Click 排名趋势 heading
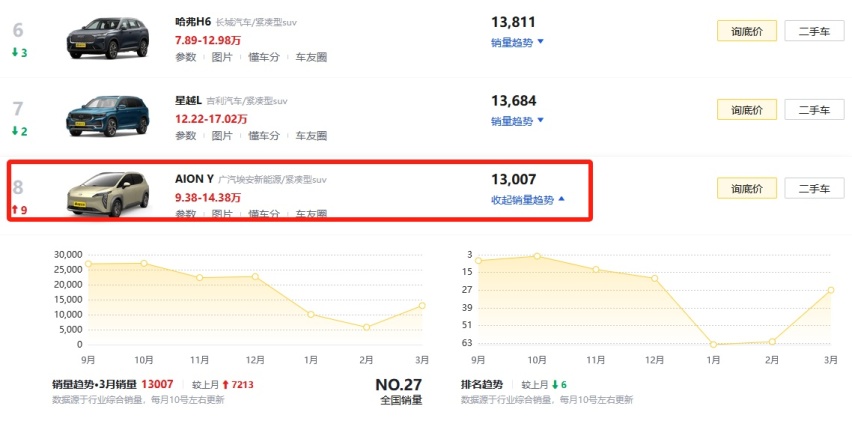This screenshot has width=852, height=424. [482, 385]
